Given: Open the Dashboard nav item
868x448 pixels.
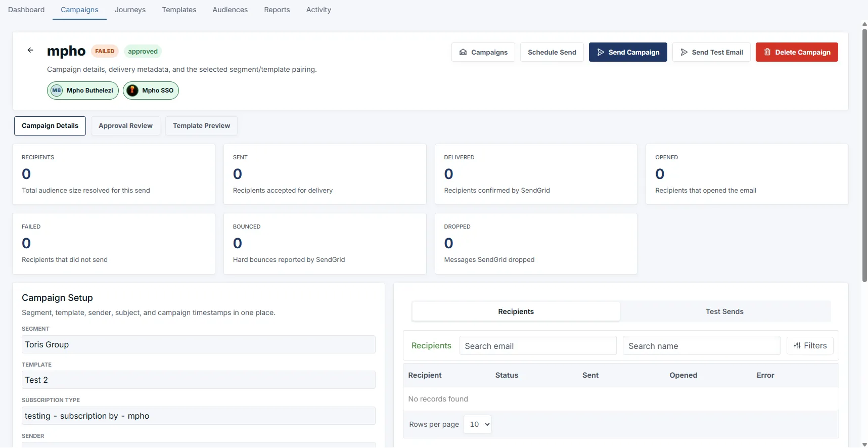Looking at the screenshot, I should point(26,10).
